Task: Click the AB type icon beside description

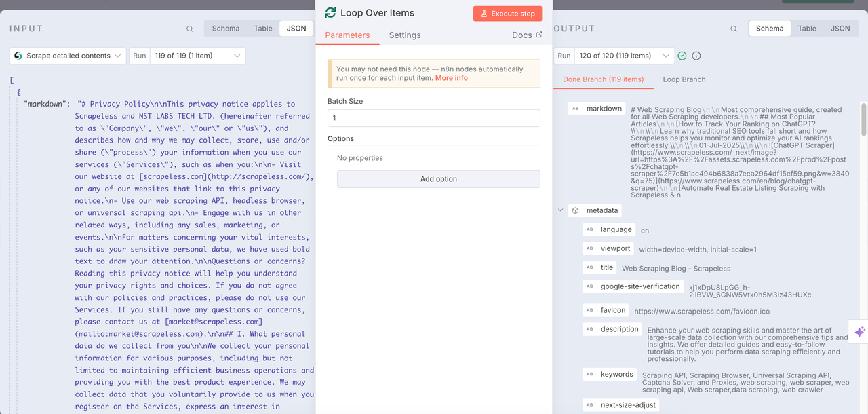Action: coord(590,329)
